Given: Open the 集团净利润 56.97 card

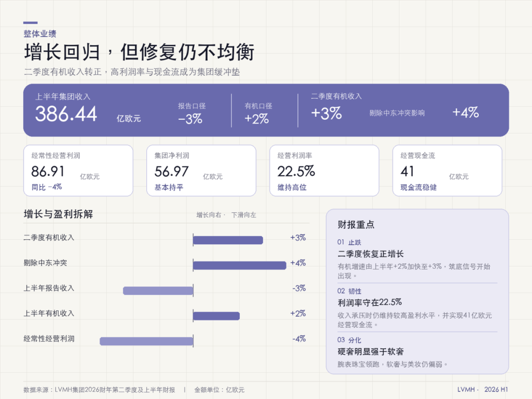Looking at the screenshot, I should pos(201,170).
